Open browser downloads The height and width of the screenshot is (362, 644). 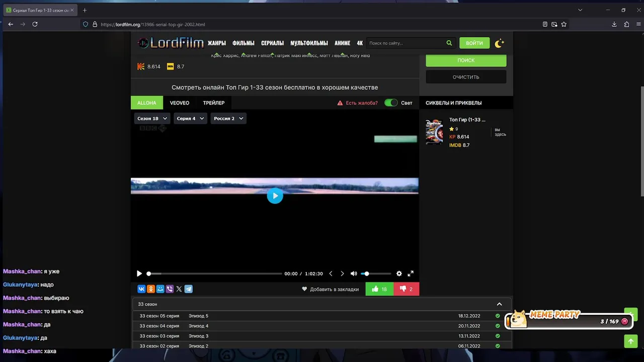click(614, 24)
